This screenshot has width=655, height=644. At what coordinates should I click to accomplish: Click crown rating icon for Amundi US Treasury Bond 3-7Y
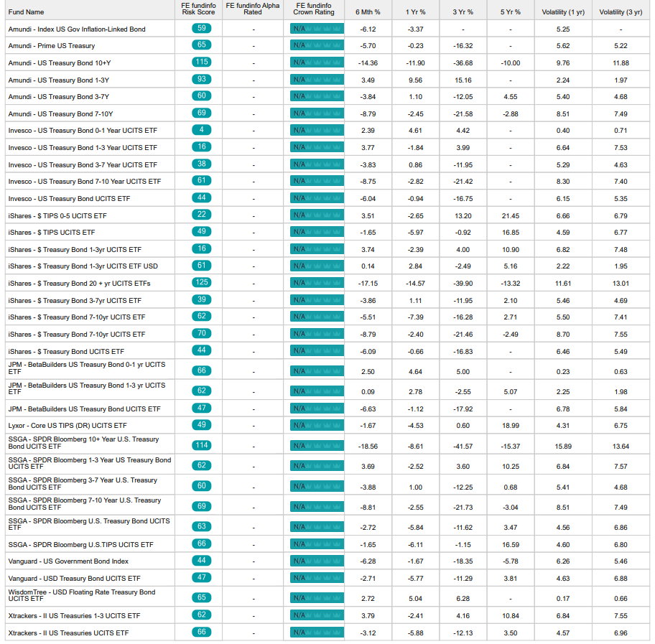[317, 96]
